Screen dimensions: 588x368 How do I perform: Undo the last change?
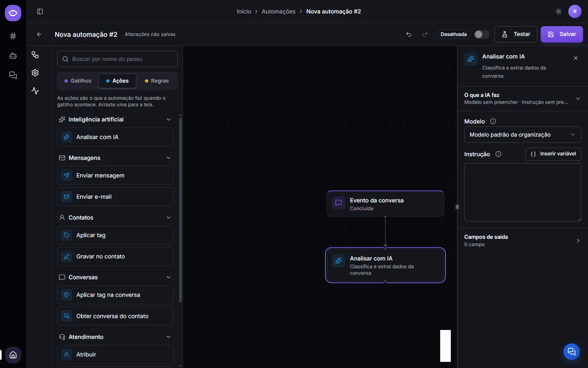pos(409,34)
